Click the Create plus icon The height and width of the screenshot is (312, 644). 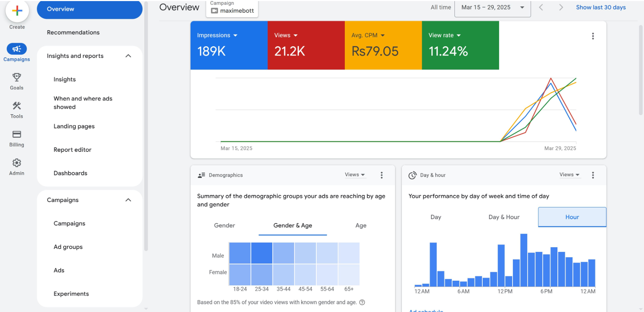tap(17, 11)
